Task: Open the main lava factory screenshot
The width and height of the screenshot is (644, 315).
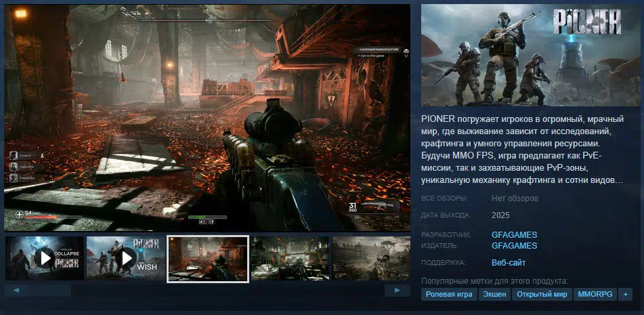Action: tap(207, 118)
